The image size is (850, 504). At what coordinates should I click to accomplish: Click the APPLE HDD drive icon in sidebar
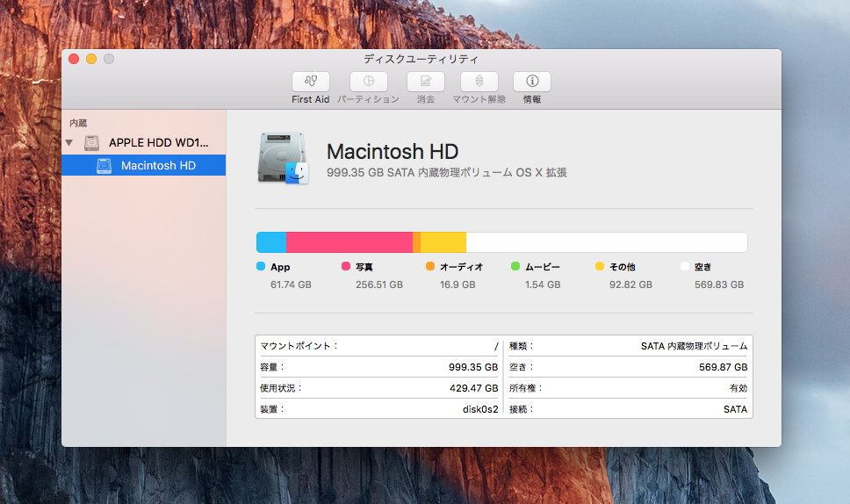[x=91, y=143]
